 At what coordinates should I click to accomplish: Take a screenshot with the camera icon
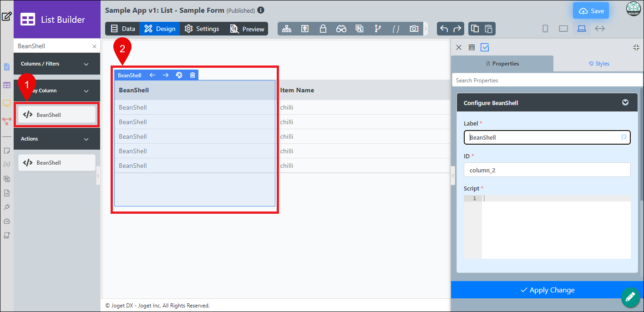pos(414,29)
